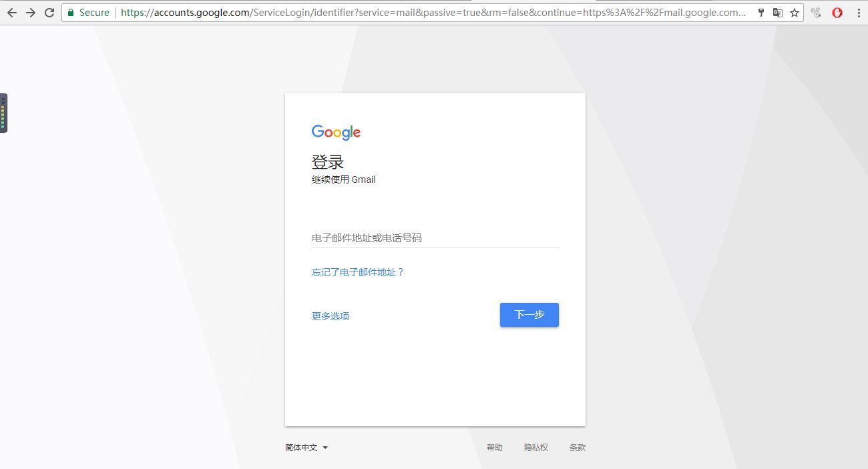Viewport: 868px width, 469px height.
Task: Open Chrome's three-dot menu
Action: (x=859, y=12)
